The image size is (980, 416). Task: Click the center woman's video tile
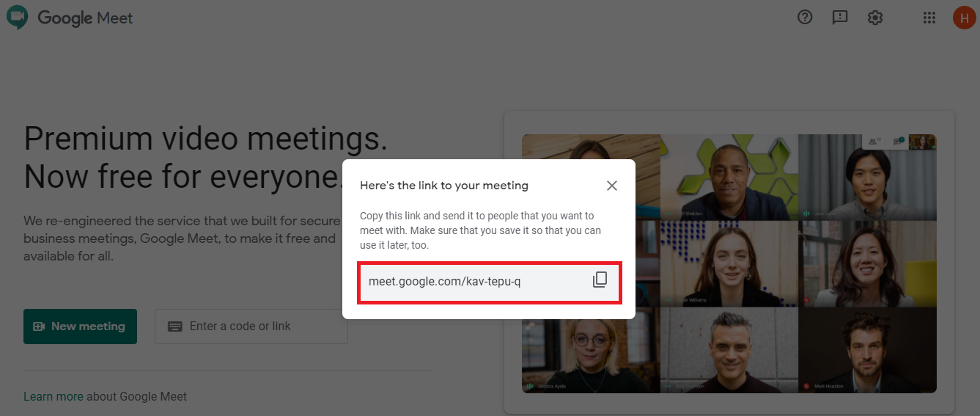(729, 263)
